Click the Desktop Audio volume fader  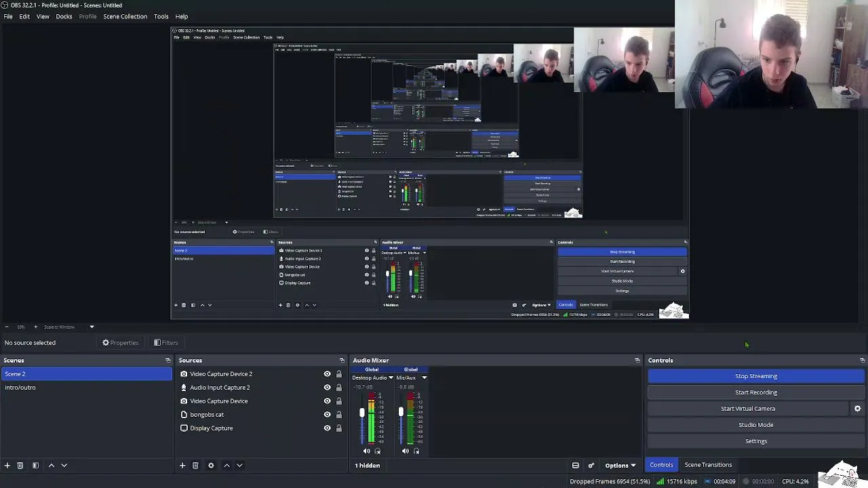[x=362, y=412]
